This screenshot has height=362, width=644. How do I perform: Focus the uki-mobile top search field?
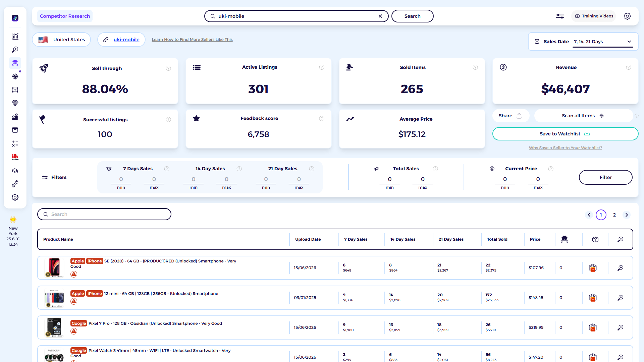296,16
